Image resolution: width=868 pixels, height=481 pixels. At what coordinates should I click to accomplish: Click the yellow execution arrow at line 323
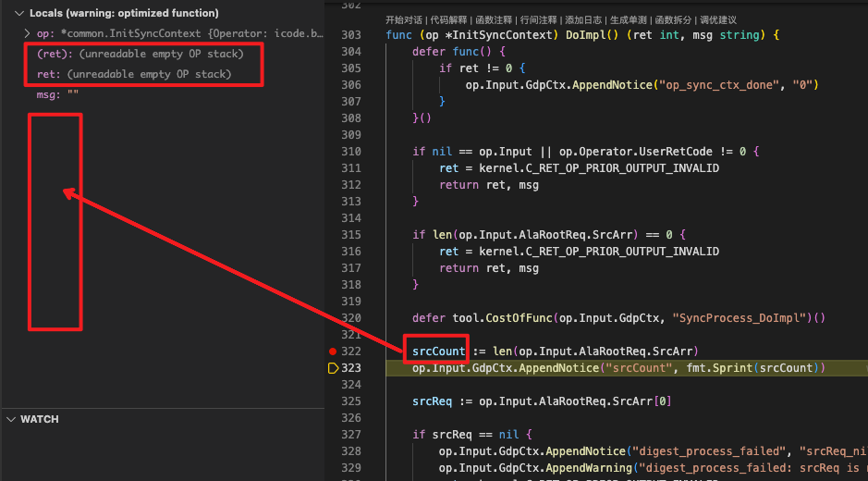click(334, 368)
